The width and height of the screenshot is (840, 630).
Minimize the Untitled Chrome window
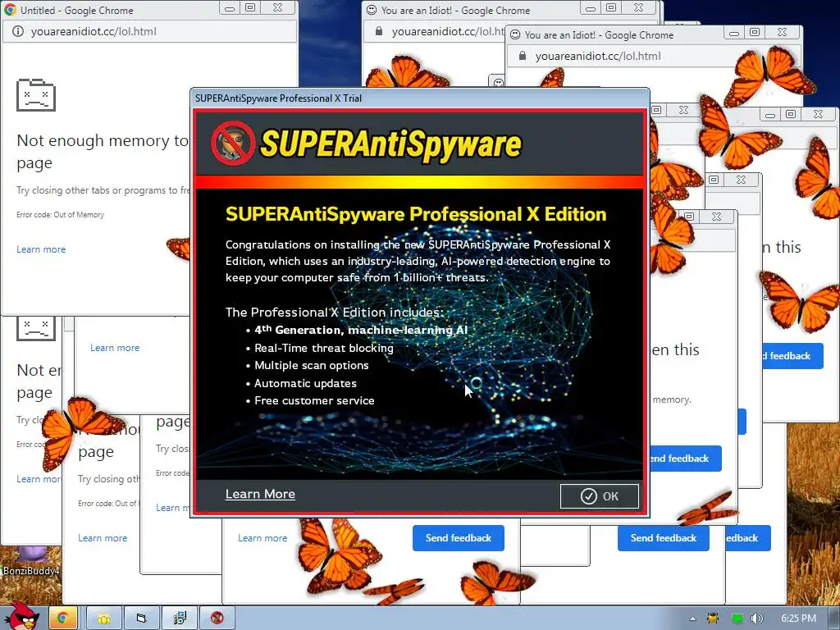click(230, 8)
